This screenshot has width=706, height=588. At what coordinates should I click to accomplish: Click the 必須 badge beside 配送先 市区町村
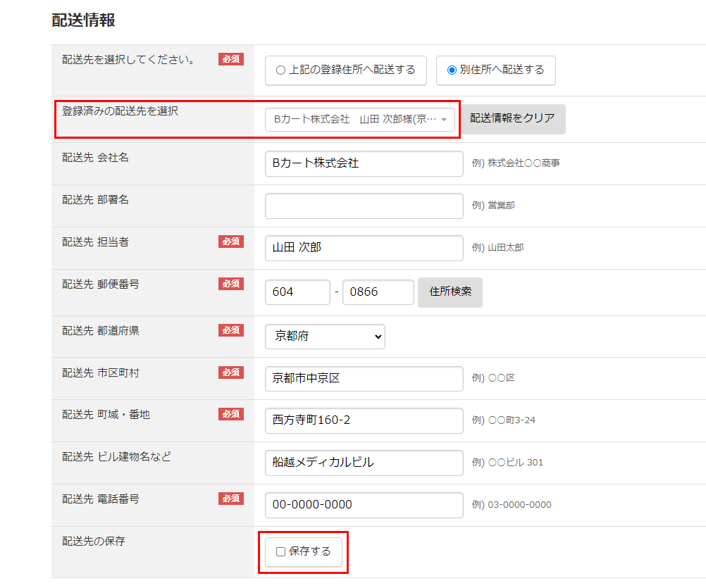(231, 373)
